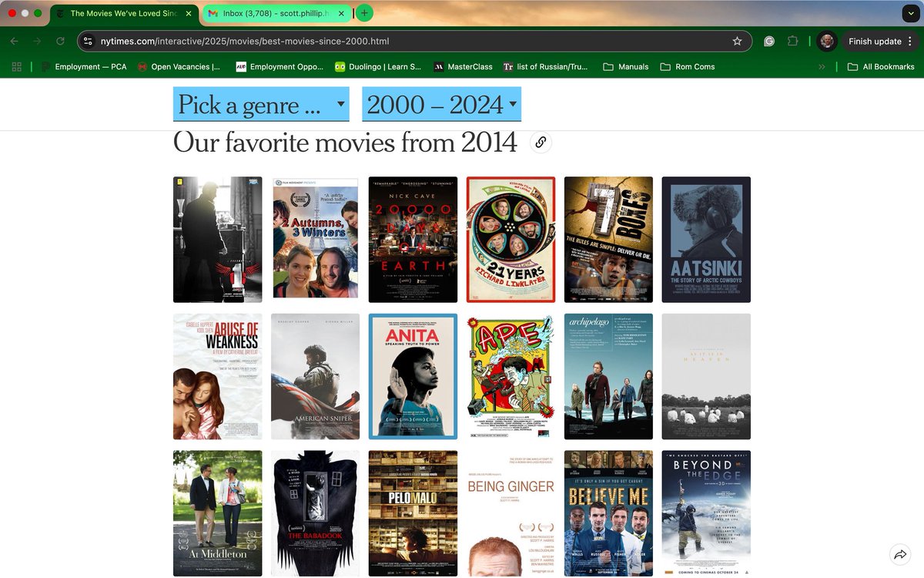This screenshot has height=578, width=924.
Task: Open Employment — PCA bookmark
Action: tap(84, 67)
